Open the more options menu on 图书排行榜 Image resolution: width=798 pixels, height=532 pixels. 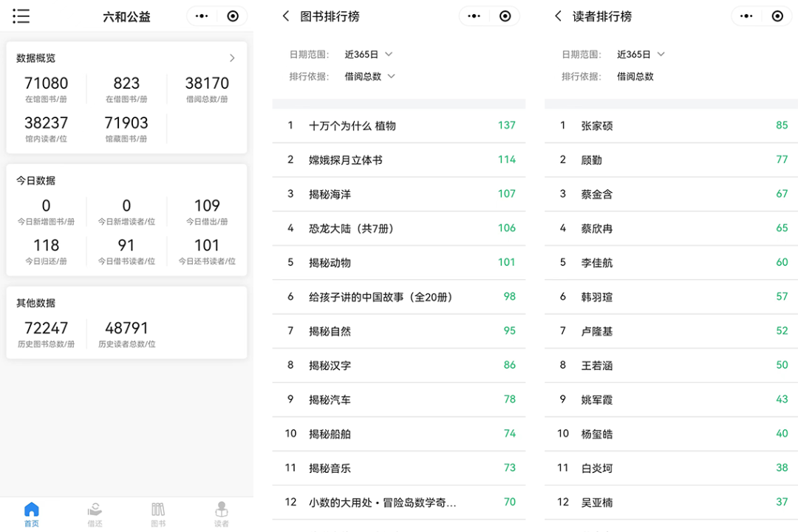point(474,16)
